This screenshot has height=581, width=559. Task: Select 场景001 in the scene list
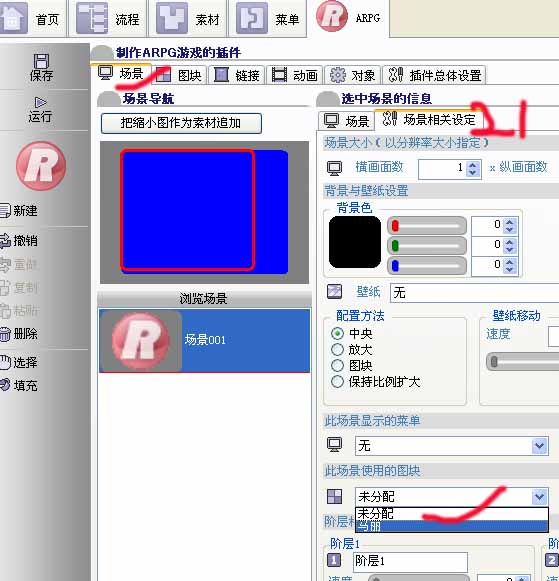pos(204,341)
